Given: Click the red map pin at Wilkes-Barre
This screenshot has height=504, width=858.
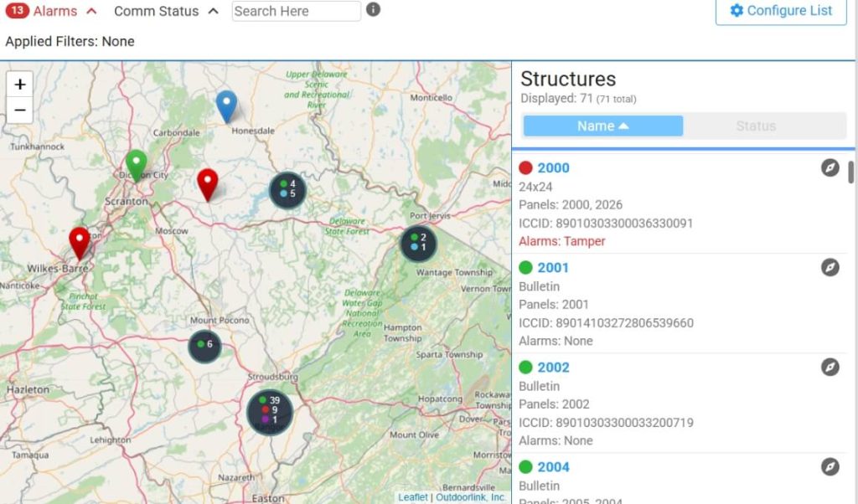Looking at the screenshot, I should click(80, 242).
